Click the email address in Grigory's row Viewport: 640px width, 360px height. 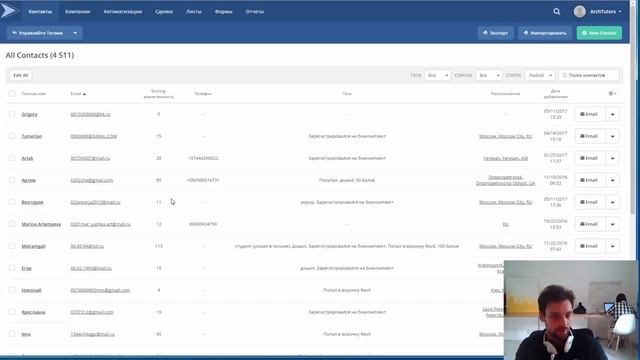(x=90, y=114)
